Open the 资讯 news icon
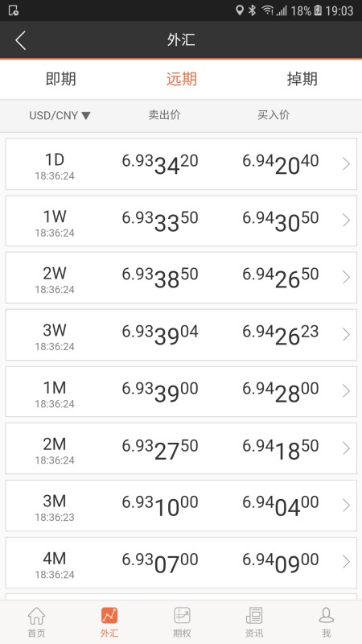This screenshot has width=362, height=644. [254, 616]
